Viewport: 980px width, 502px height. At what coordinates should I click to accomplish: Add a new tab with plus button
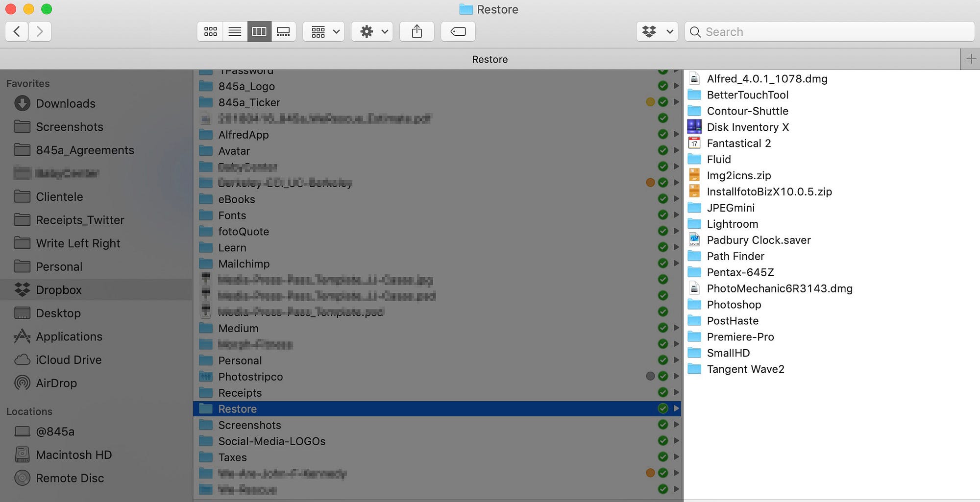(x=971, y=59)
